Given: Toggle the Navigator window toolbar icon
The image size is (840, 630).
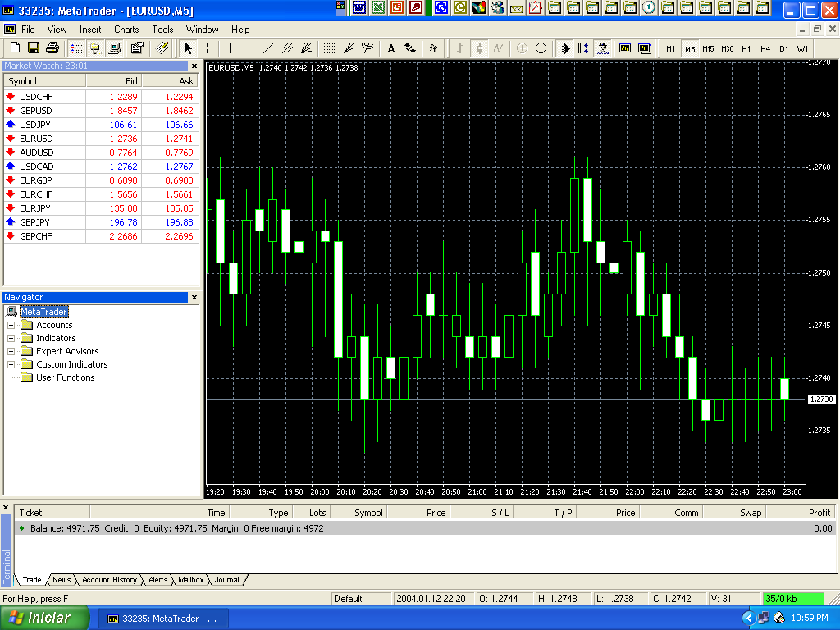Looking at the screenshot, I should tap(95, 48).
